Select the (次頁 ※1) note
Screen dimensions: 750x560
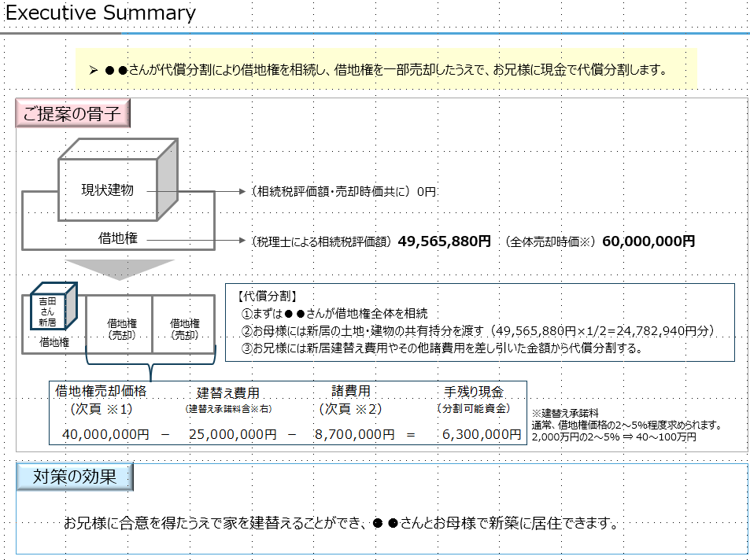(102, 409)
